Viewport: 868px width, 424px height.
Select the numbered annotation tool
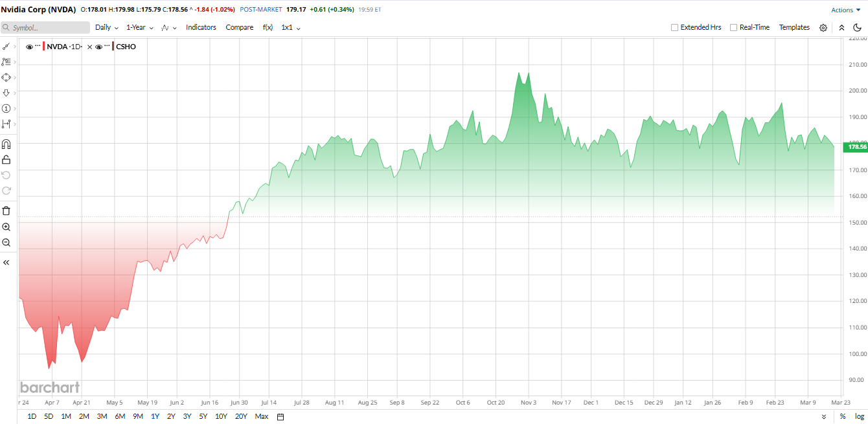click(x=6, y=109)
